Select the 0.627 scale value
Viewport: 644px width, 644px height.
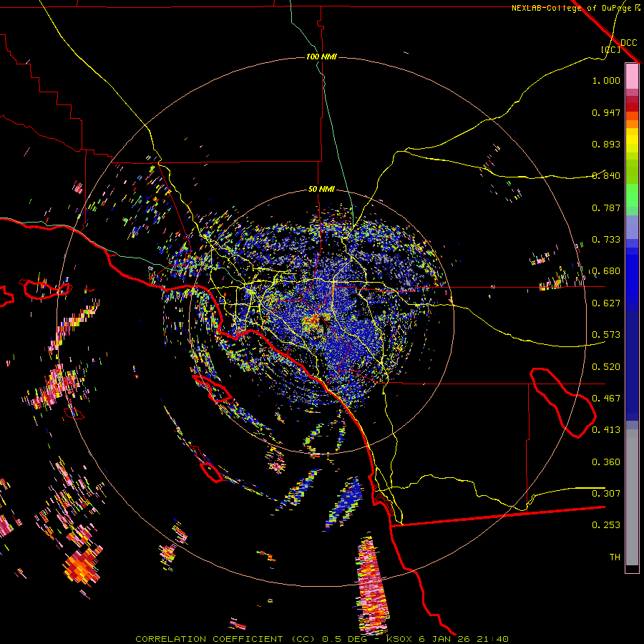(606, 303)
